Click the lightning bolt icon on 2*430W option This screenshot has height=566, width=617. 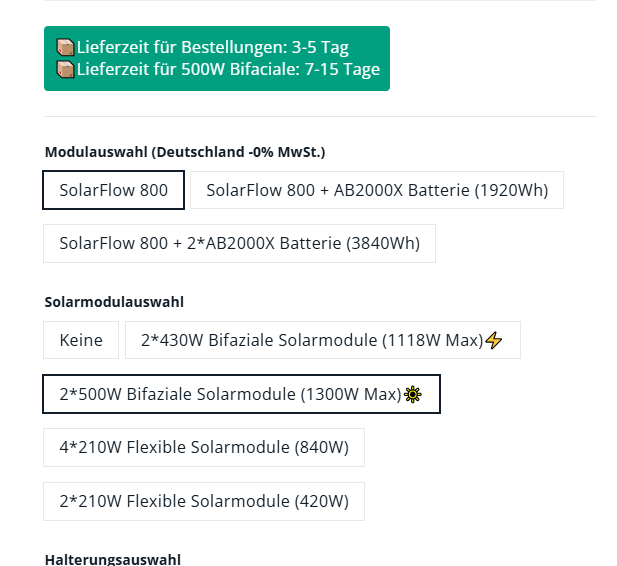tap(494, 341)
